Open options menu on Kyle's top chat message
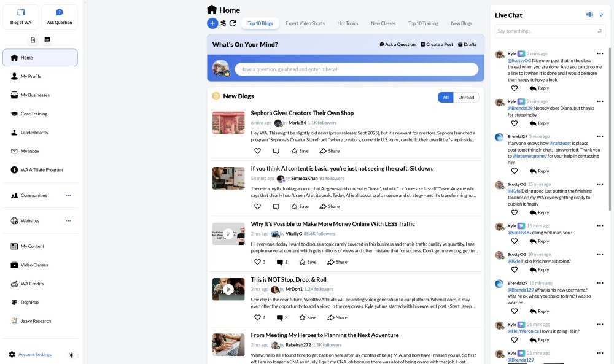Image resolution: width=614 pixels, height=364 pixels. coord(600,54)
